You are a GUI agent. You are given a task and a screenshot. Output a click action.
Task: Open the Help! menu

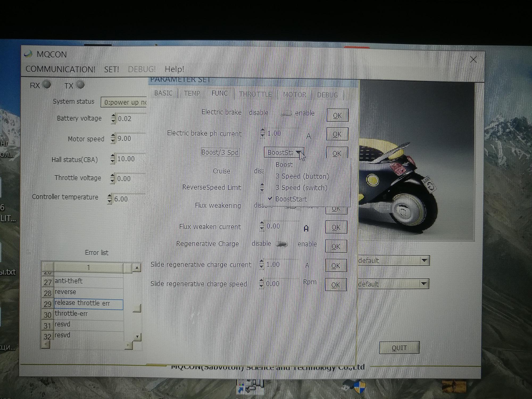click(174, 69)
